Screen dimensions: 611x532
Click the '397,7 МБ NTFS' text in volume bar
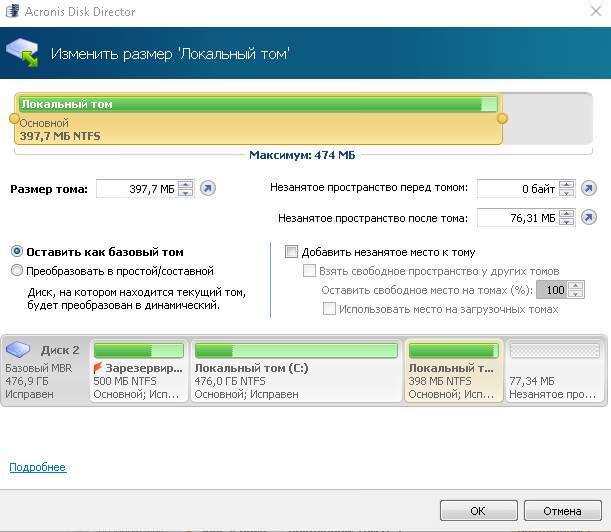[x=60, y=136]
